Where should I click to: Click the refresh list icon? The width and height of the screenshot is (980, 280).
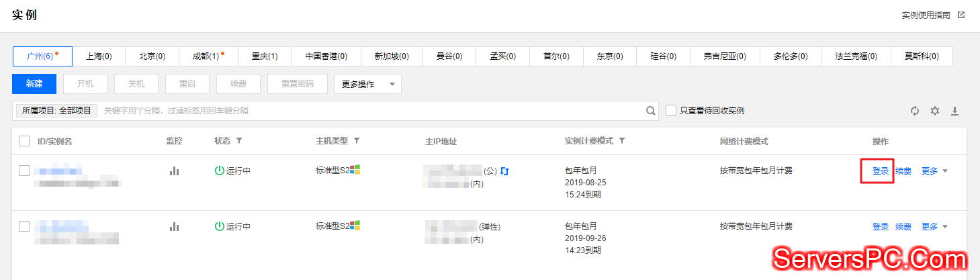tap(914, 111)
